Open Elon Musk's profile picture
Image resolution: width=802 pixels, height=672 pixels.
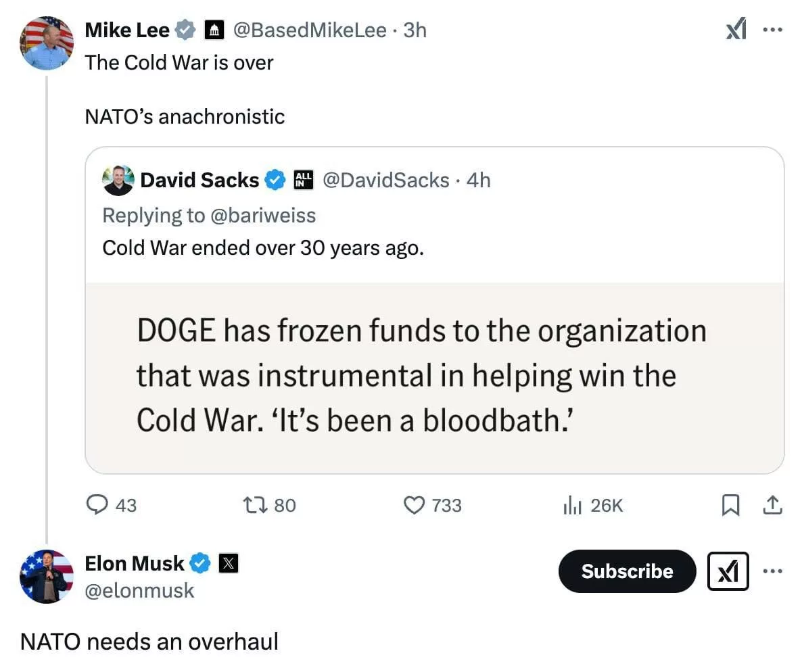(x=47, y=576)
